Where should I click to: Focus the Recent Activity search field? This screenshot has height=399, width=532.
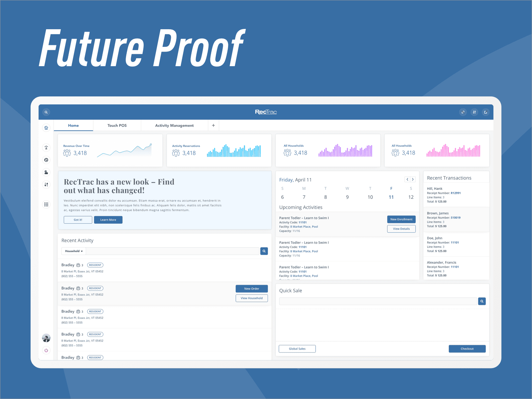(173, 251)
